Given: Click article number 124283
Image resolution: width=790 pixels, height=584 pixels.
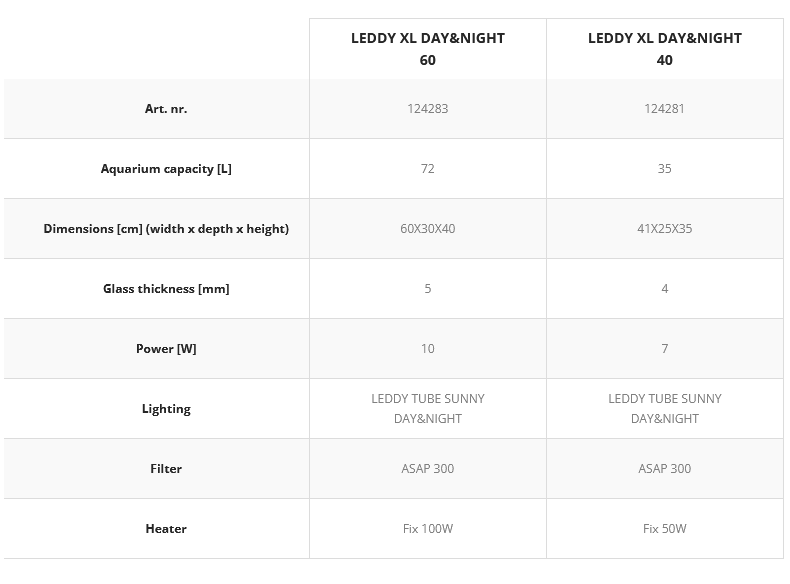Looking at the screenshot, I should pyautogui.click(x=427, y=109).
